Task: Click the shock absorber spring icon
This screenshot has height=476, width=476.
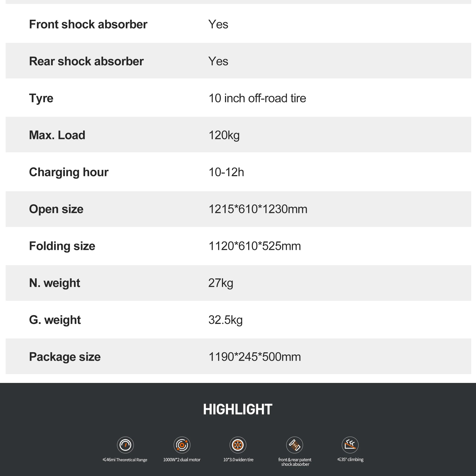Action: tap(294, 445)
